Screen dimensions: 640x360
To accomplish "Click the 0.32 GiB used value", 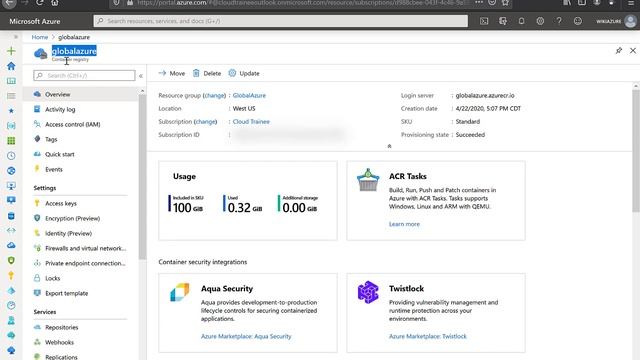I will [245, 207].
